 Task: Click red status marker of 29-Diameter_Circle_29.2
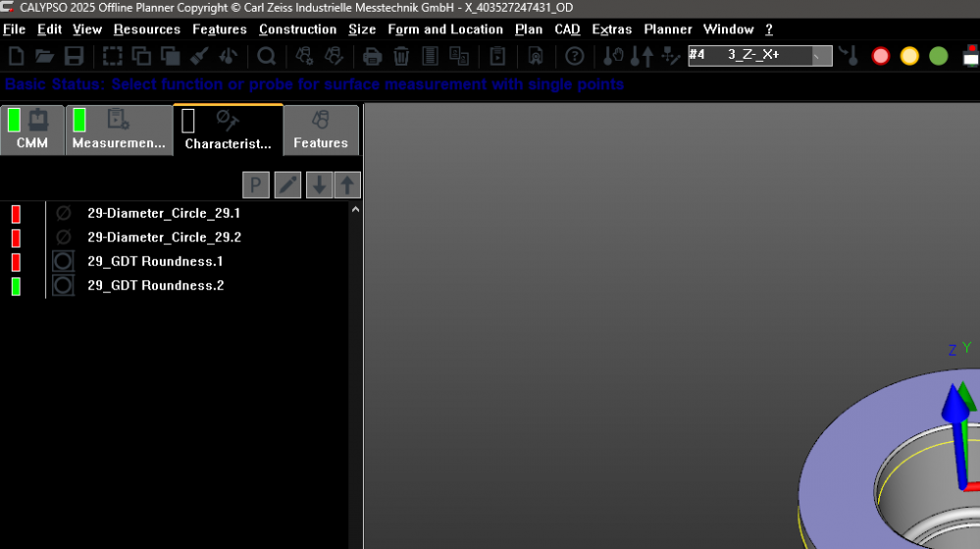tap(17, 238)
